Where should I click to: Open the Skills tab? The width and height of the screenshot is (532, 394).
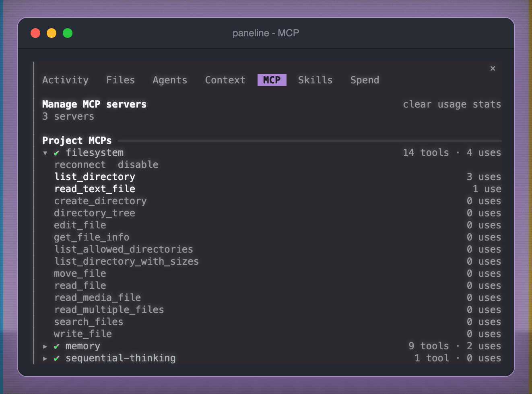315,80
